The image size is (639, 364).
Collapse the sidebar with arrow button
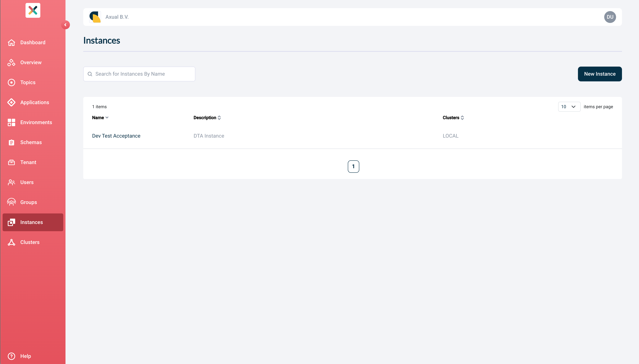(x=65, y=25)
